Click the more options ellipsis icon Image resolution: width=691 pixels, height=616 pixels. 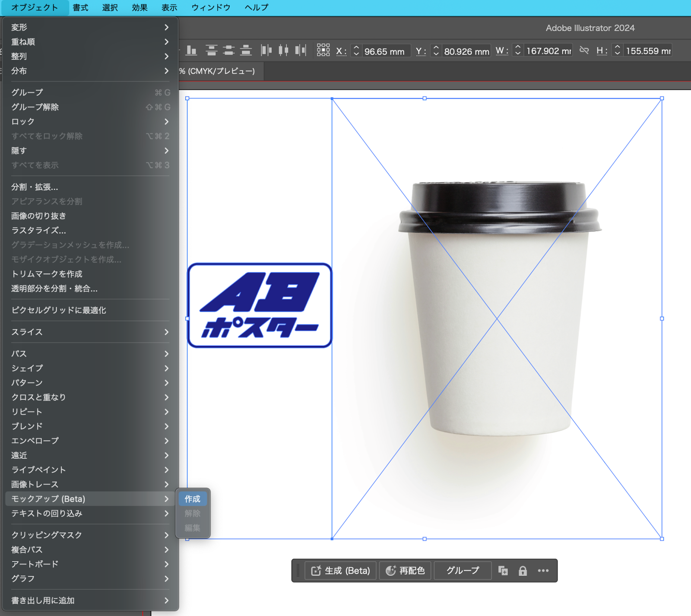543,571
